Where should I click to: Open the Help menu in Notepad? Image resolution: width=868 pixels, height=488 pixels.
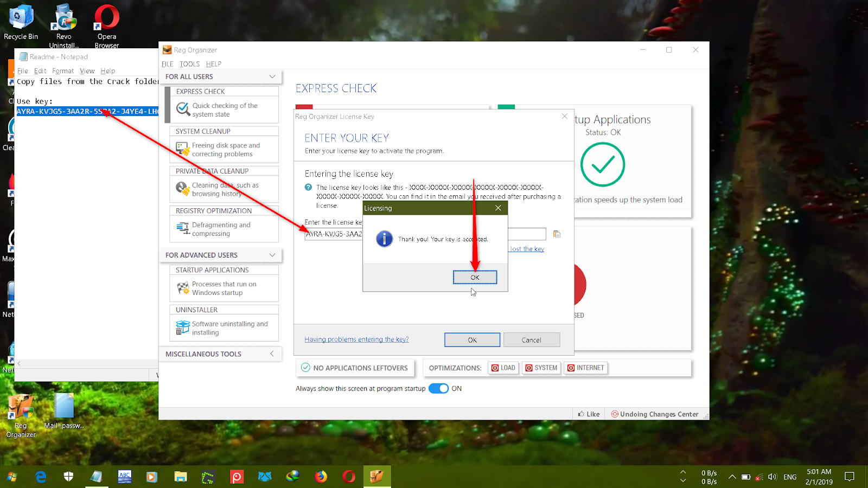click(x=108, y=71)
